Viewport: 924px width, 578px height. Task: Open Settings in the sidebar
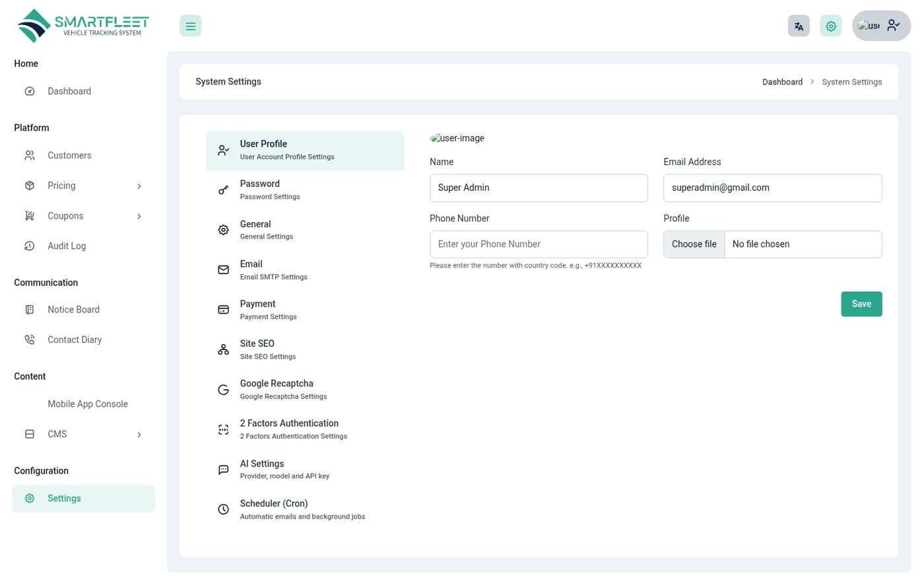(x=83, y=499)
